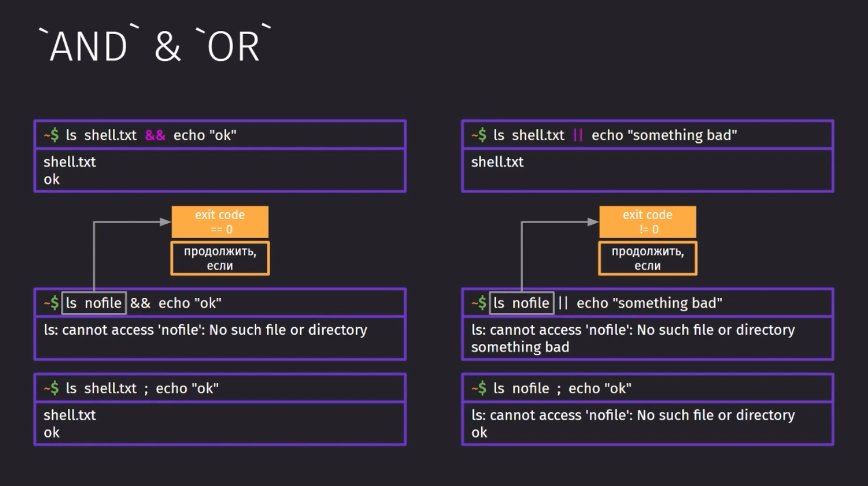Click 'ok' output under ls shell.txt ; echo
The width and height of the screenshot is (868, 486).
click(x=51, y=433)
